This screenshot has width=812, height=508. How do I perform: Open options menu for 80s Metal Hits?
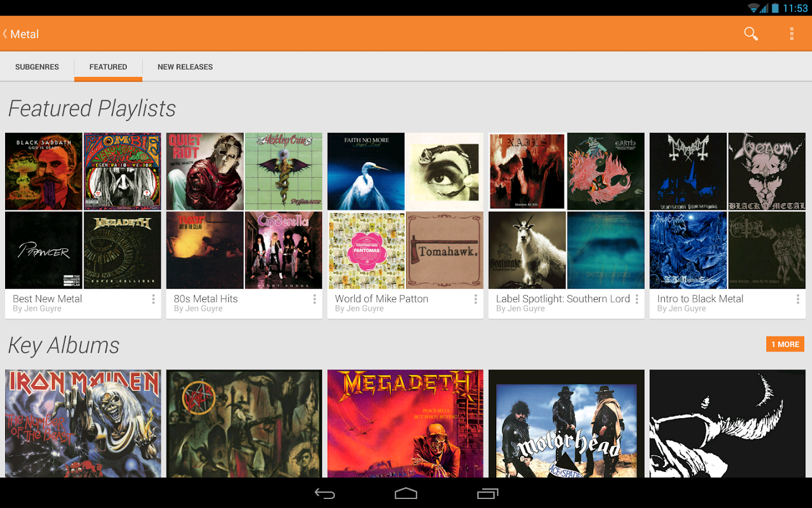click(315, 299)
